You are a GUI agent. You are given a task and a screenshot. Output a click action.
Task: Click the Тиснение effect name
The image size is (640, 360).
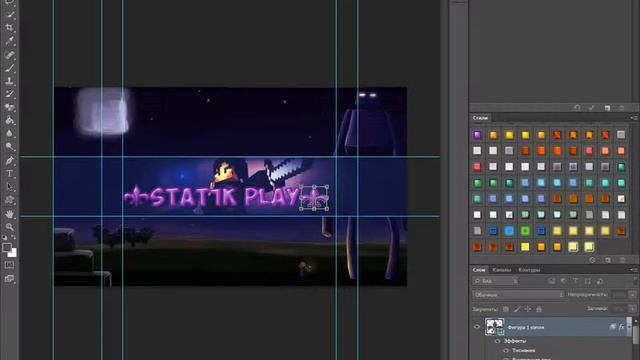tap(523, 350)
